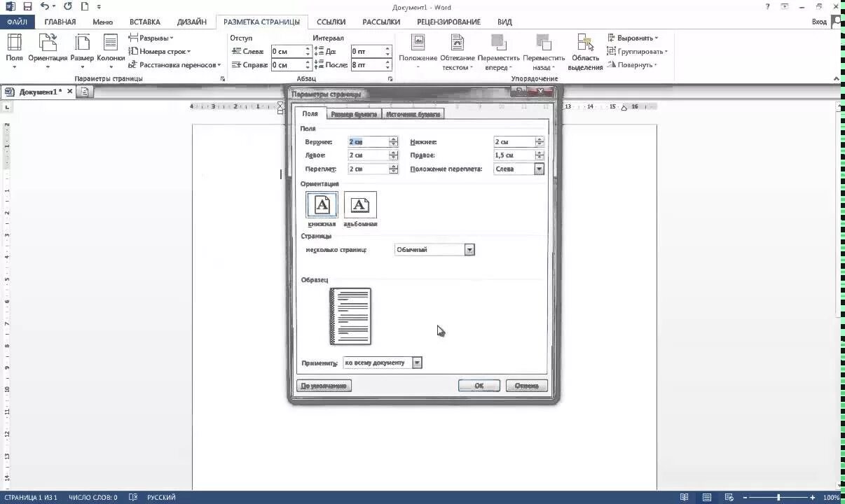Click the new tab icon beside Документ1
Viewport: 845px width, 504px height.
pyautogui.click(x=83, y=92)
